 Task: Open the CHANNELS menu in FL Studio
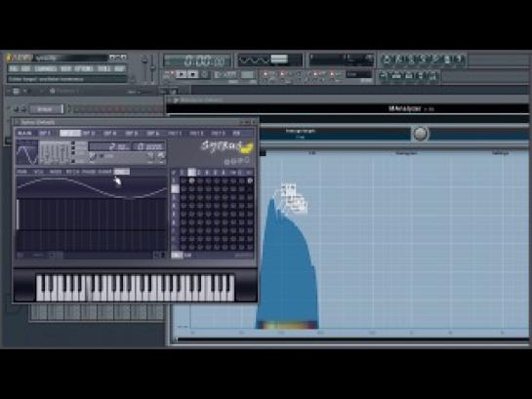46,69
